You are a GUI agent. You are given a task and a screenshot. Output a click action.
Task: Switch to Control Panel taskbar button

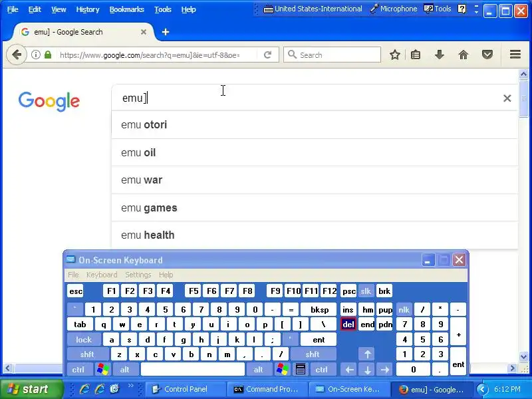tap(186, 389)
